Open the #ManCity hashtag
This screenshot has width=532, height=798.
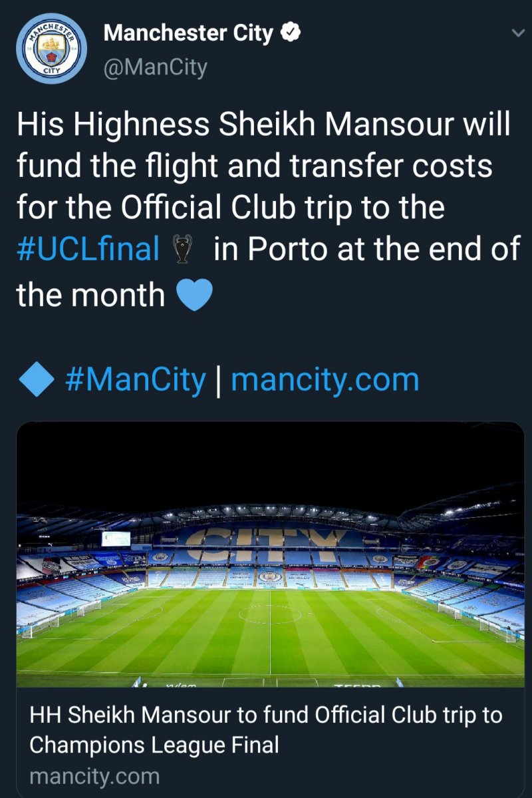click(x=136, y=379)
